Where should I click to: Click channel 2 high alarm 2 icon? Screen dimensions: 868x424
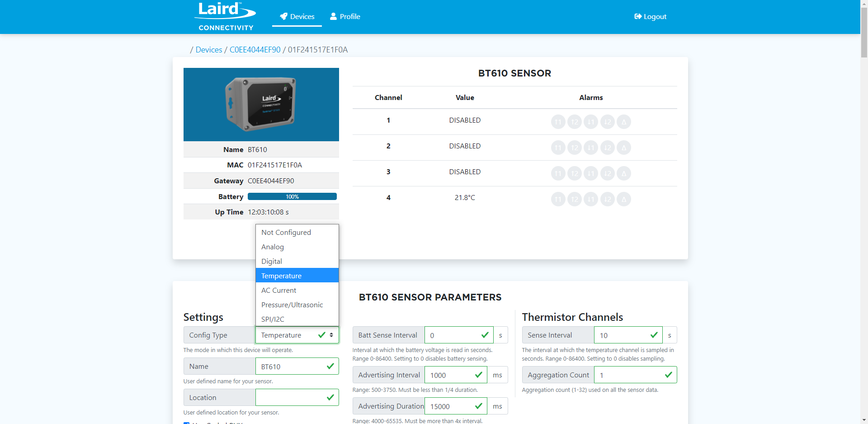click(574, 148)
